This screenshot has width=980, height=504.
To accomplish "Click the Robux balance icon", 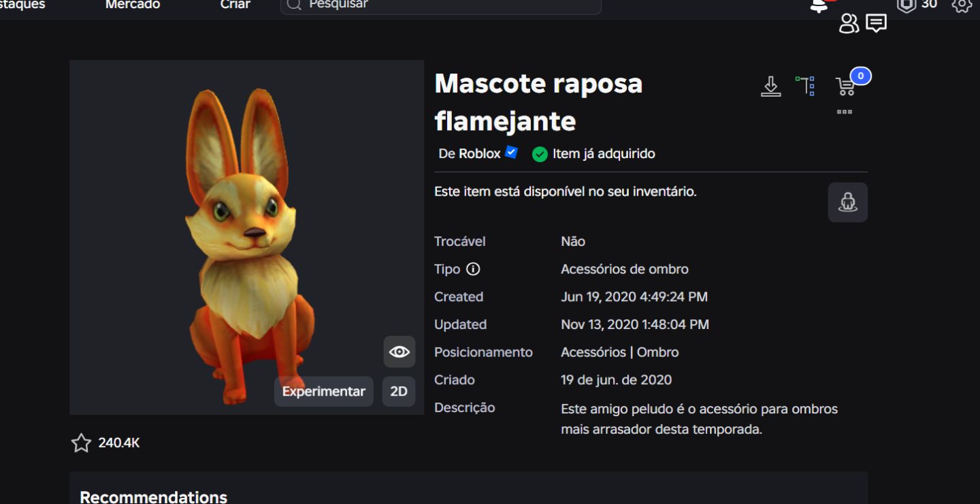I will coord(906,5).
